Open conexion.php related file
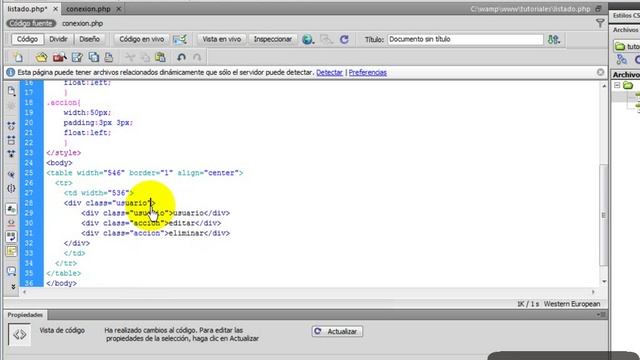This screenshot has height=360, width=640. coord(82,23)
